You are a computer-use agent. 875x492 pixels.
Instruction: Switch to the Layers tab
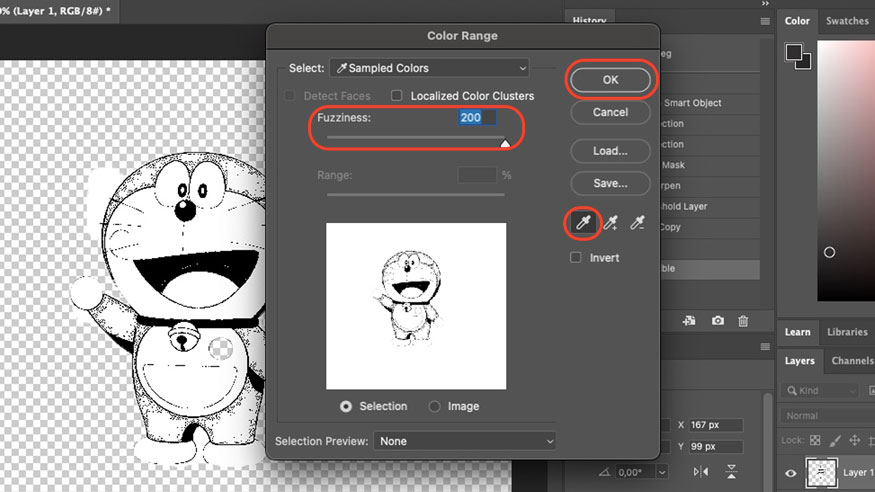[x=800, y=361]
